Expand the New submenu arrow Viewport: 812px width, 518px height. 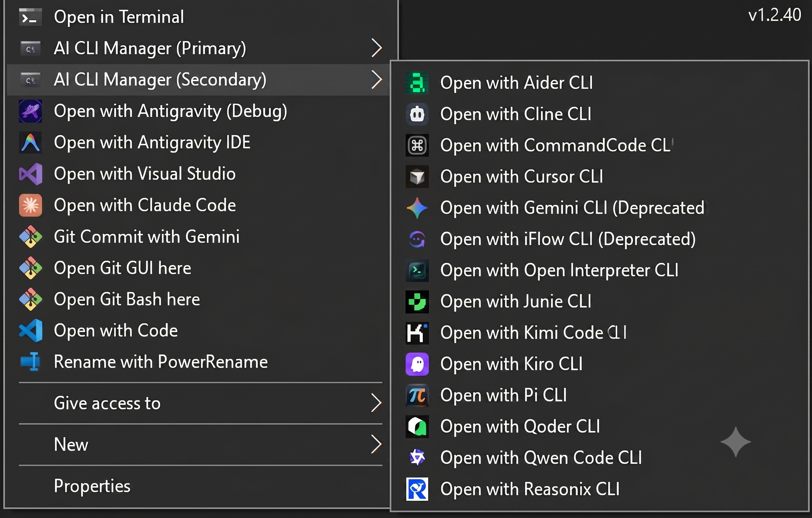(376, 444)
